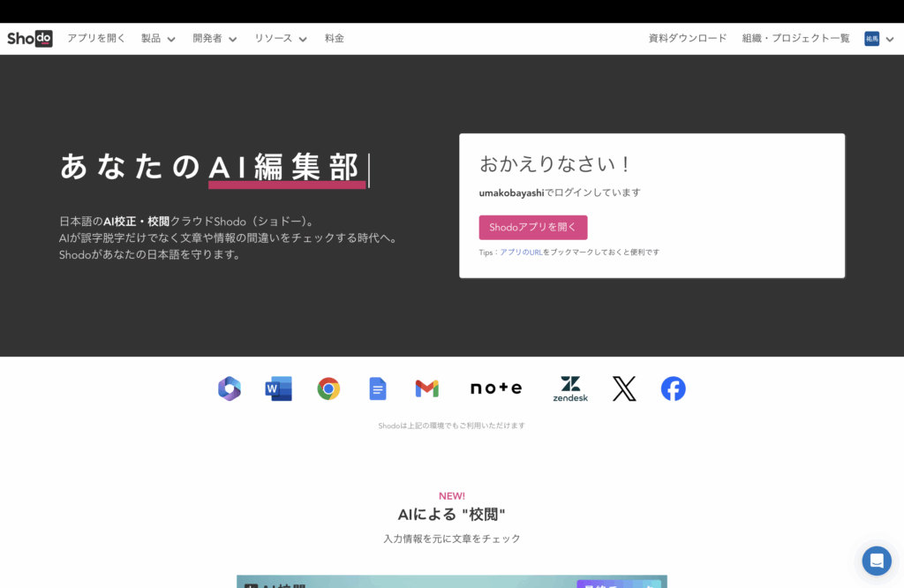904x588 pixels.
Task: Expand the 開発者 dropdown menu
Action: [x=215, y=39]
